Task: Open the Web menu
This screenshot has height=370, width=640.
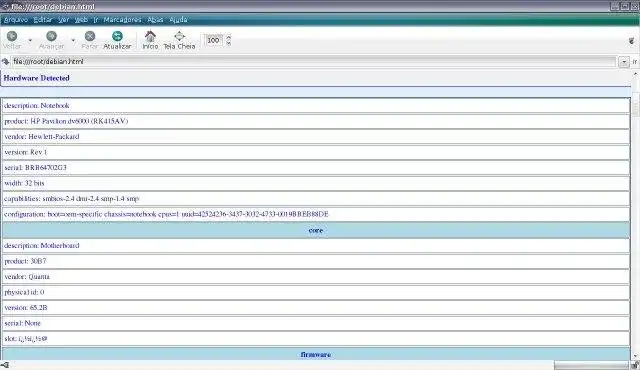Action: point(81,20)
